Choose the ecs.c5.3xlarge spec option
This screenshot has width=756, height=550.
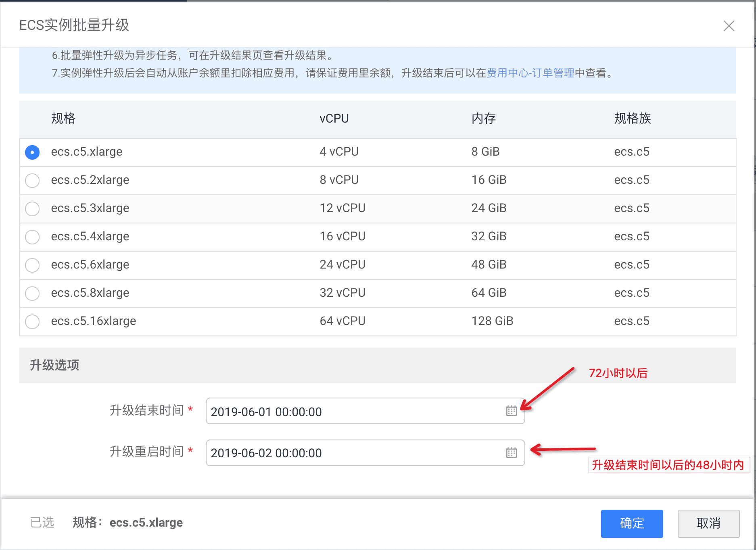tap(32, 209)
